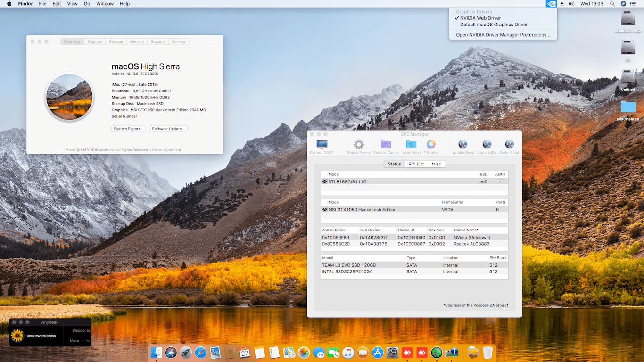Screen dimensions: 644x362
Task: Open App Store in the Dock
Action: coord(378,352)
